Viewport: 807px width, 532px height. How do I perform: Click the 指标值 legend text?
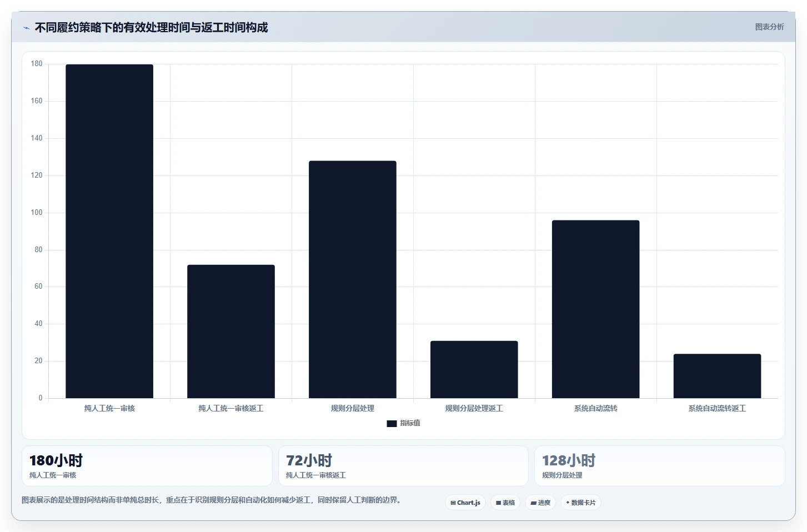410,423
